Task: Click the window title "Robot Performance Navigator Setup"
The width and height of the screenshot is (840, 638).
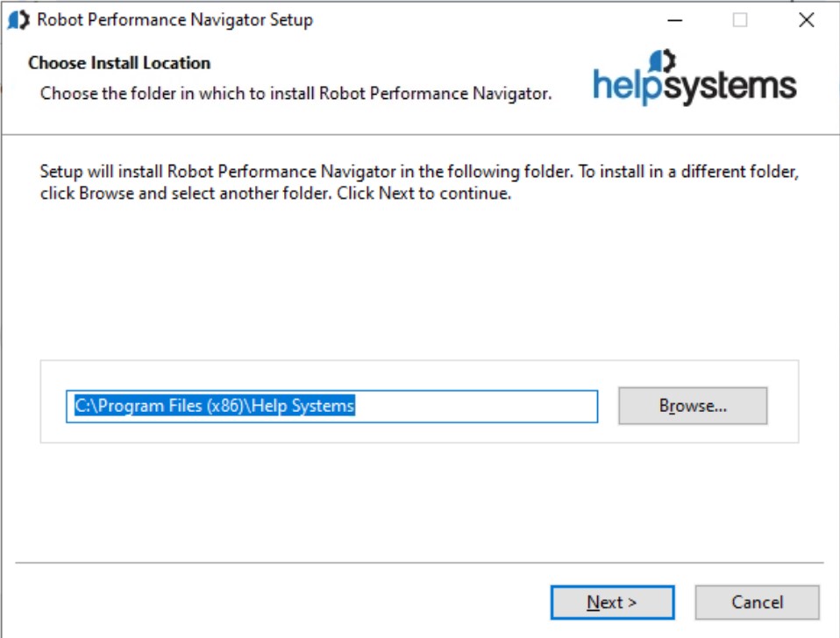Action: 174,20
